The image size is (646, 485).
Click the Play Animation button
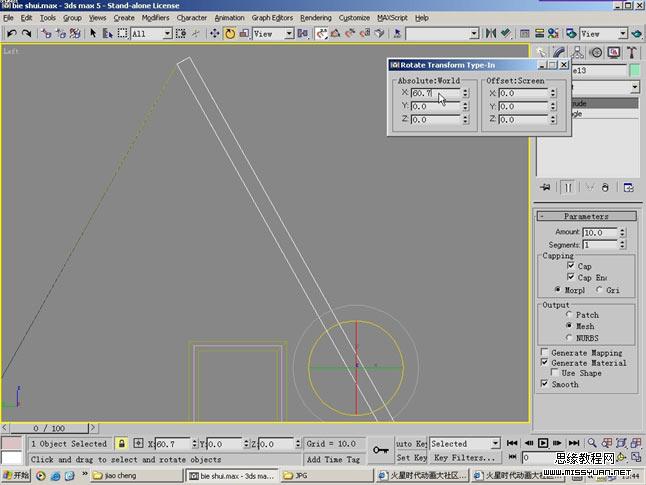[x=543, y=443]
